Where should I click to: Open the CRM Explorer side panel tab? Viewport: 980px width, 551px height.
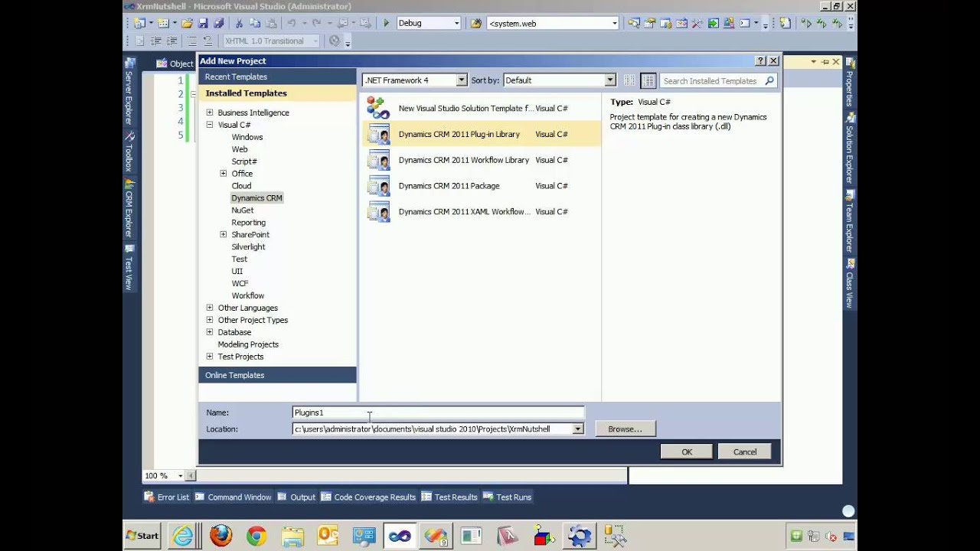[129, 209]
